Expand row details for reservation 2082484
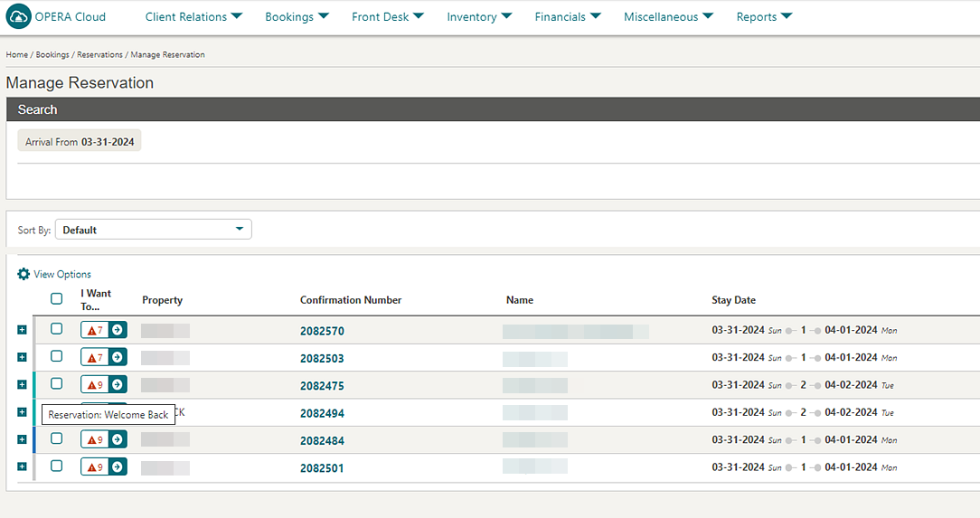Viewport: 980px width, 518px height. tap(22, 440)
